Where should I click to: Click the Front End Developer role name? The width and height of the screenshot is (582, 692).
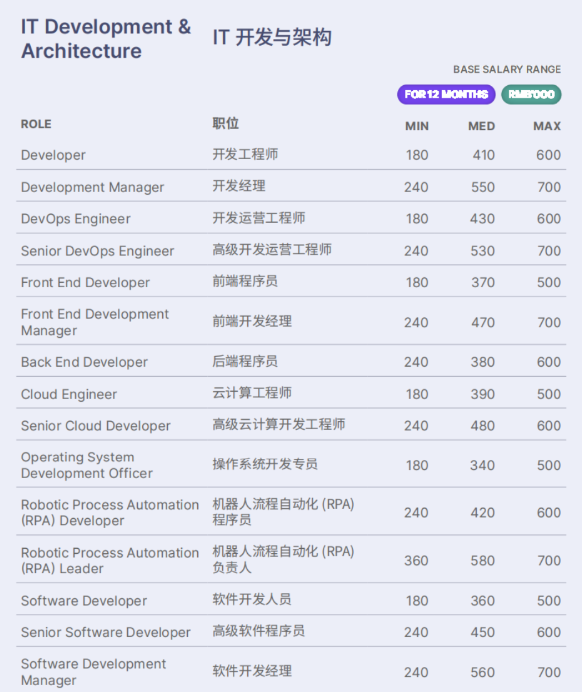(85, 282)
